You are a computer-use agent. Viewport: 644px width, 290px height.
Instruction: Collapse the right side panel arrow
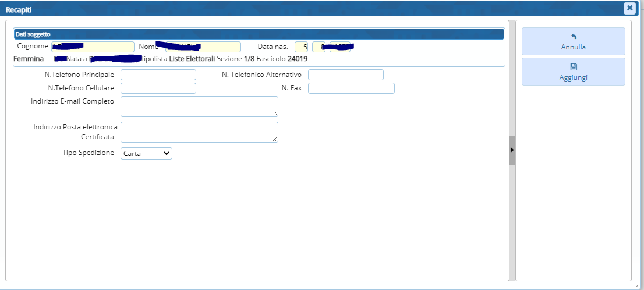tap(512, 150)
